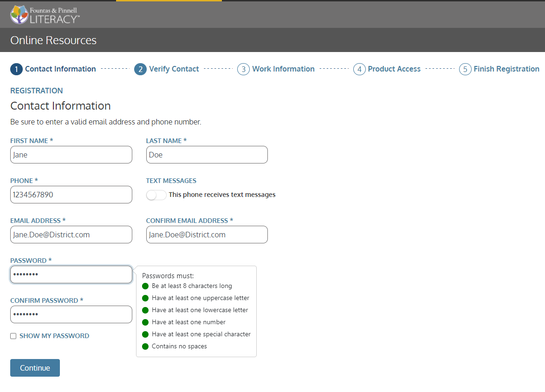Select the Phone number field
The height and width of the screenshot is (392, 545).
pos(71,195)
